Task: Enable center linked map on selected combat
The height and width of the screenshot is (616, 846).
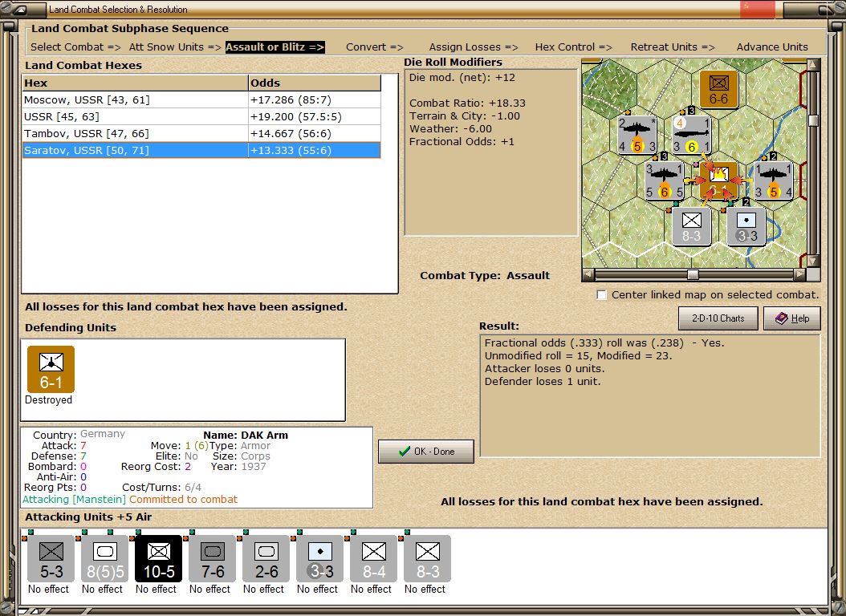Action: [601, 295]
